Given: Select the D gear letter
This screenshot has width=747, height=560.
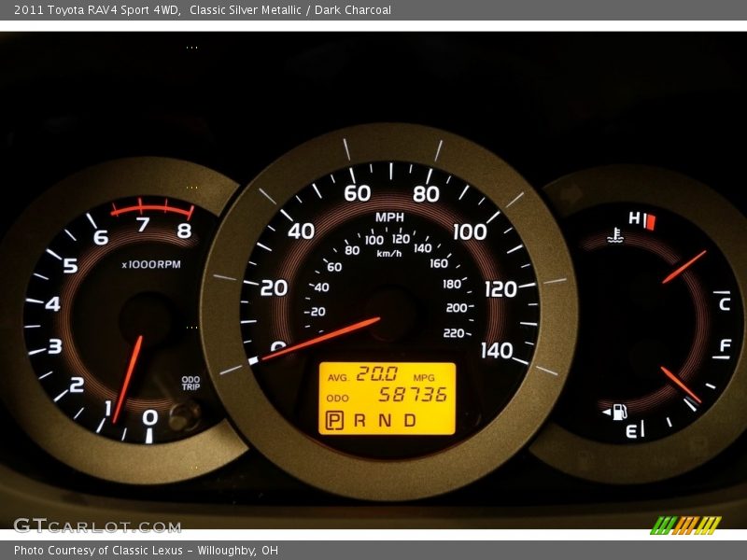Looking at the screenshot, I should coord(409,421).
